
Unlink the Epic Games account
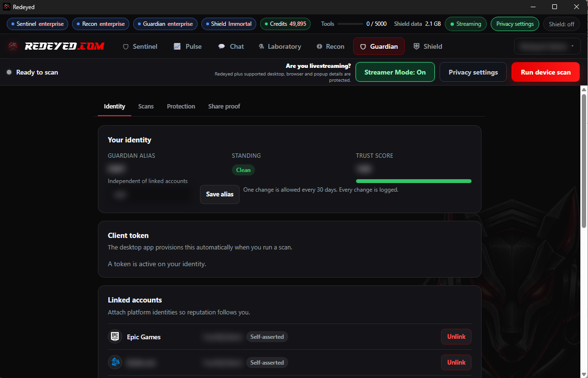click(456, 336)
